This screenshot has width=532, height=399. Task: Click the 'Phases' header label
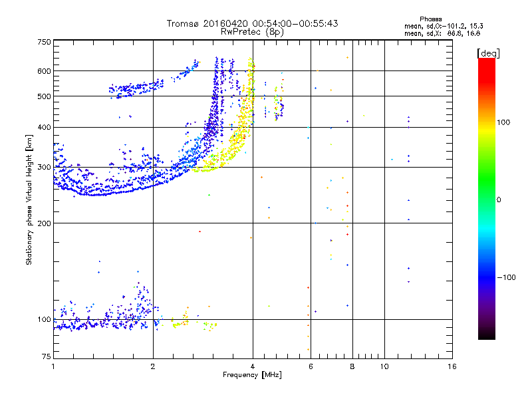430,19
